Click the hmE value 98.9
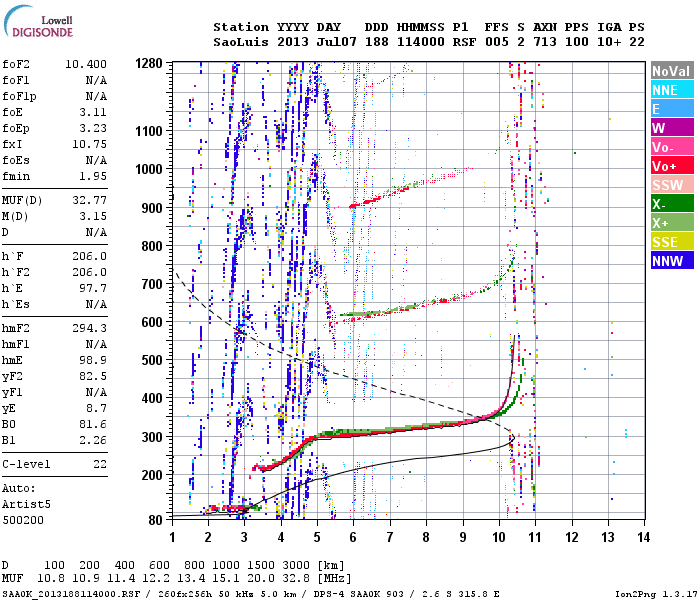Image resolution: width=700 pixels, height=600 pixels. 93,360
